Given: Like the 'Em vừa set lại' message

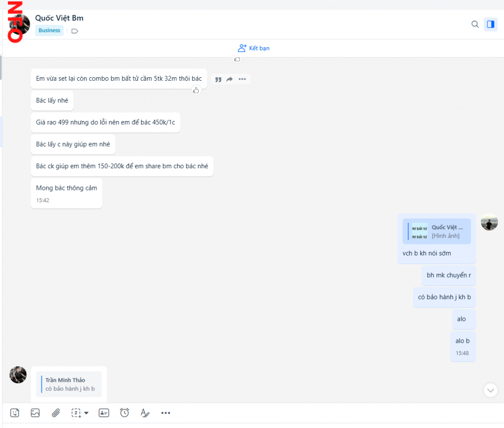Looking at the screenshot, I should [x=196, y=90].
